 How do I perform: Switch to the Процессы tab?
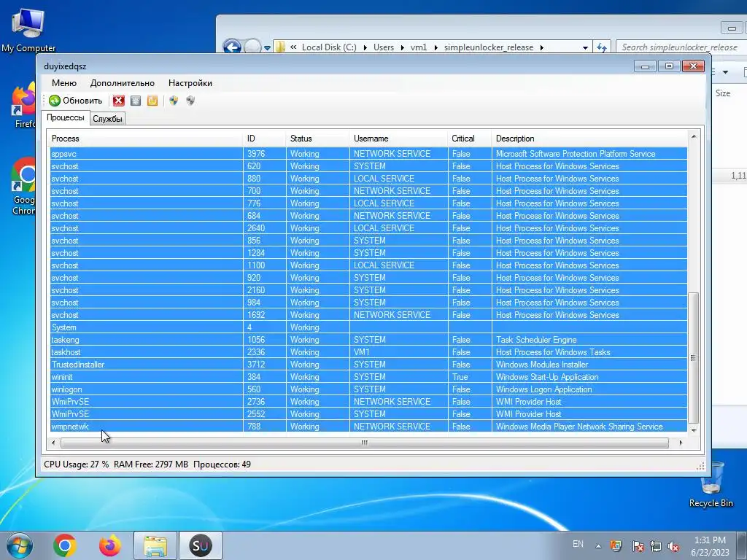(65, 117)
